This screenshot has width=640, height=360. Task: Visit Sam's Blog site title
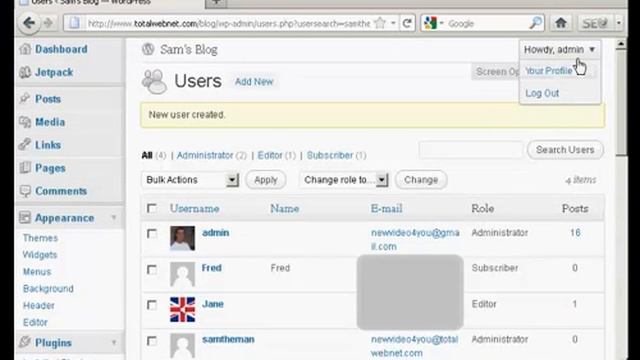(x=189, y=50)
